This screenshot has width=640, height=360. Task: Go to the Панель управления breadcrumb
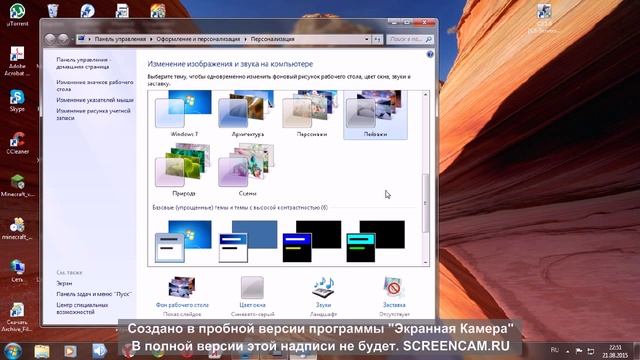click(120, 39)
